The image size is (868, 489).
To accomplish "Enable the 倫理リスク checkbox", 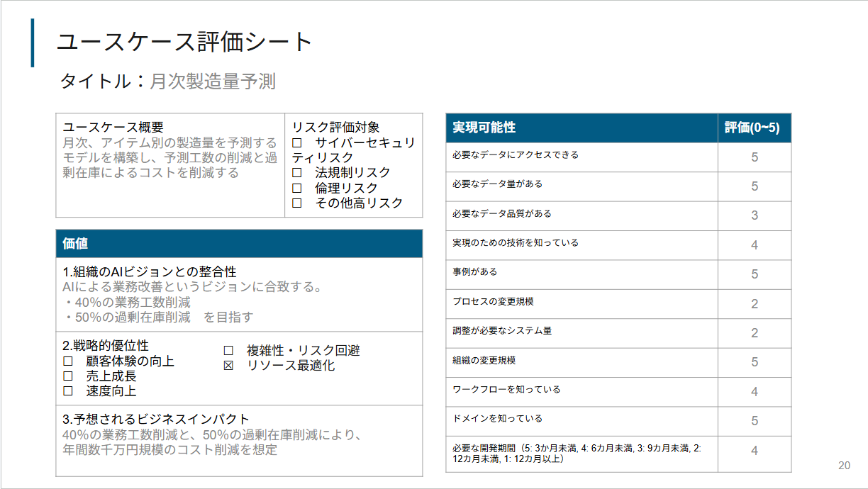I will click(297, 188).
